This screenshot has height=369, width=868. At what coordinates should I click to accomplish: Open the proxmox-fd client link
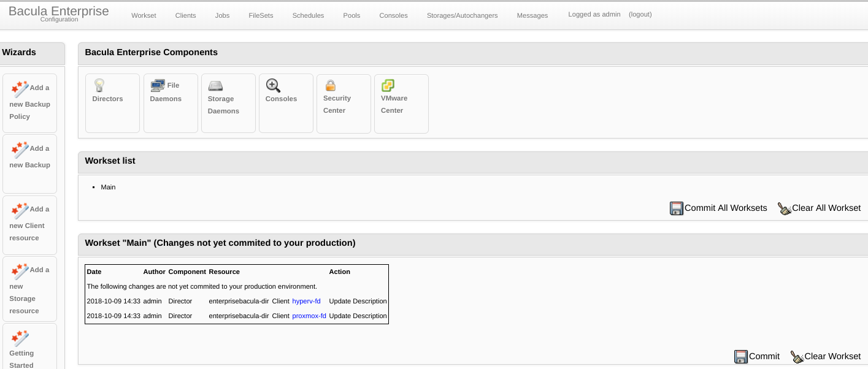tap(309, 316)
